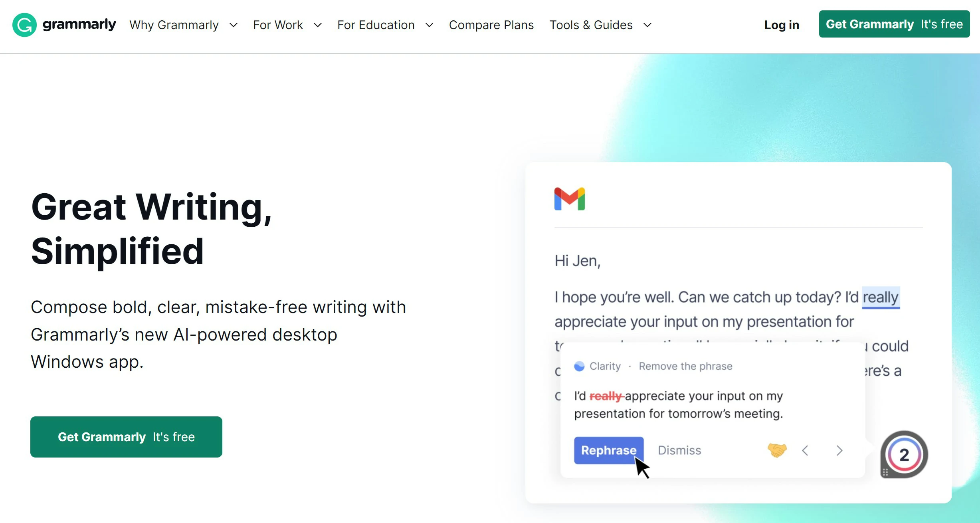Click the left arrow navigation icon
The width and height of the screenshot is (980, 523).
806,450
